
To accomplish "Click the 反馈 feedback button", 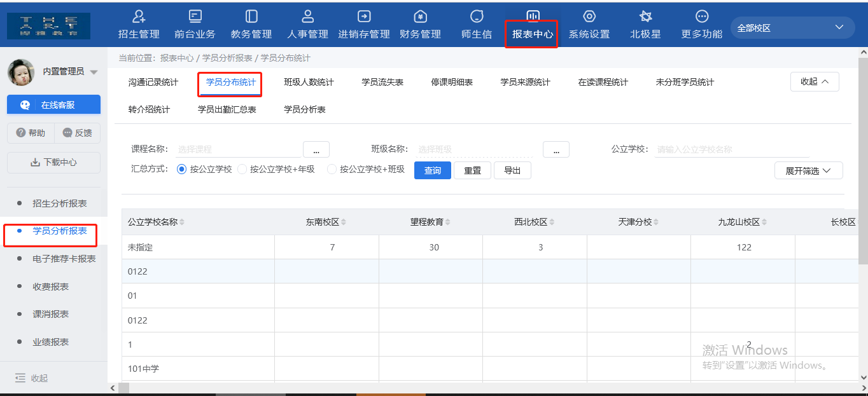I will click(77, 133).
